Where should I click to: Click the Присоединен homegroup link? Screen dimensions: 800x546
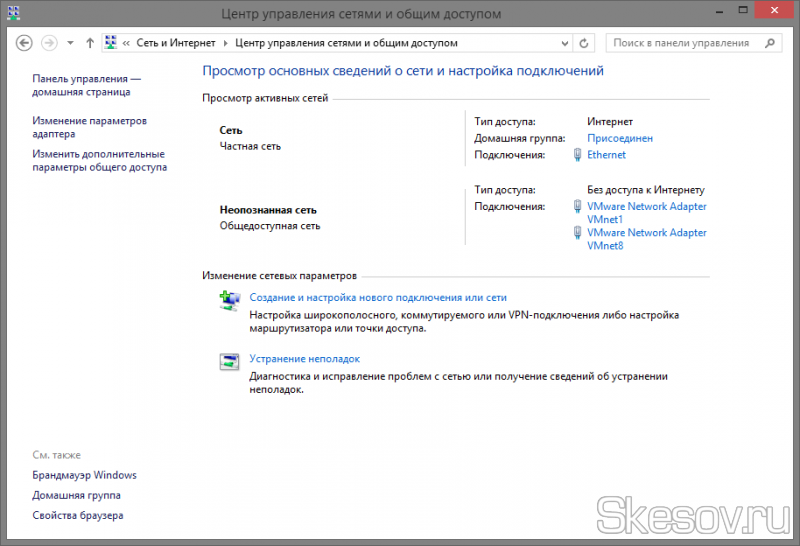click(620, 138)
